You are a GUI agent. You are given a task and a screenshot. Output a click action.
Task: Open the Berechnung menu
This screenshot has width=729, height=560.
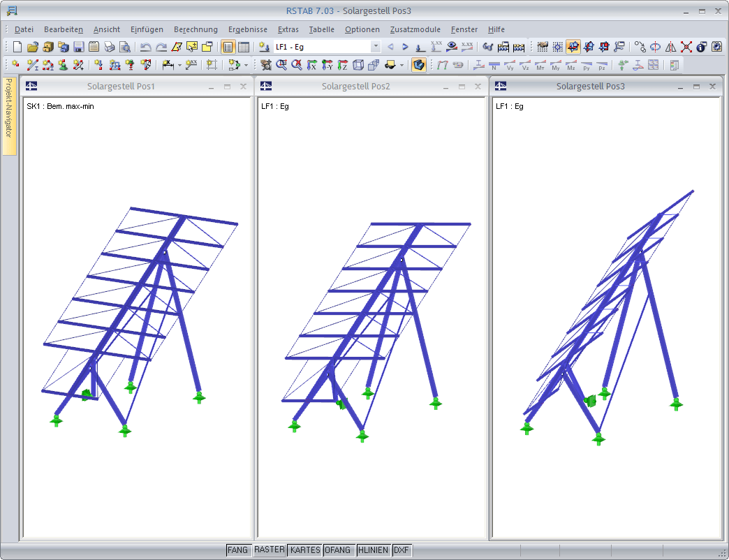(196, 29)
